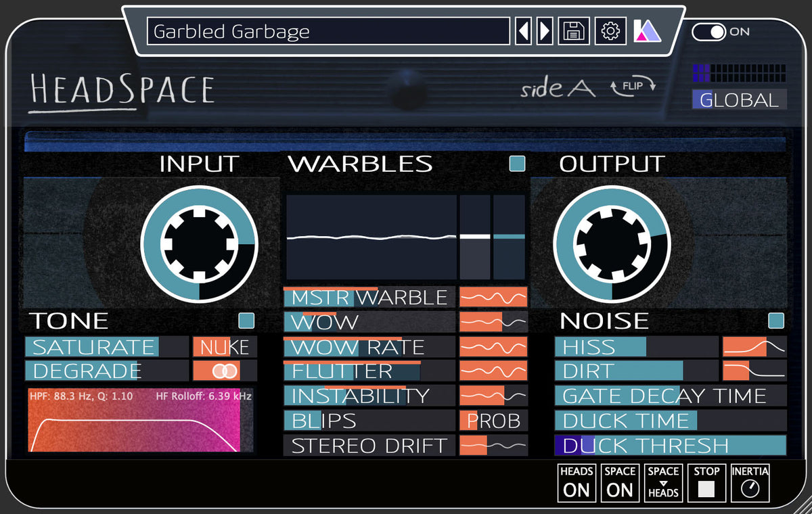Viewport: 812px width, 514px height.
Task: Click the white level bar beside warble display
Action: (x=475, y=237)
